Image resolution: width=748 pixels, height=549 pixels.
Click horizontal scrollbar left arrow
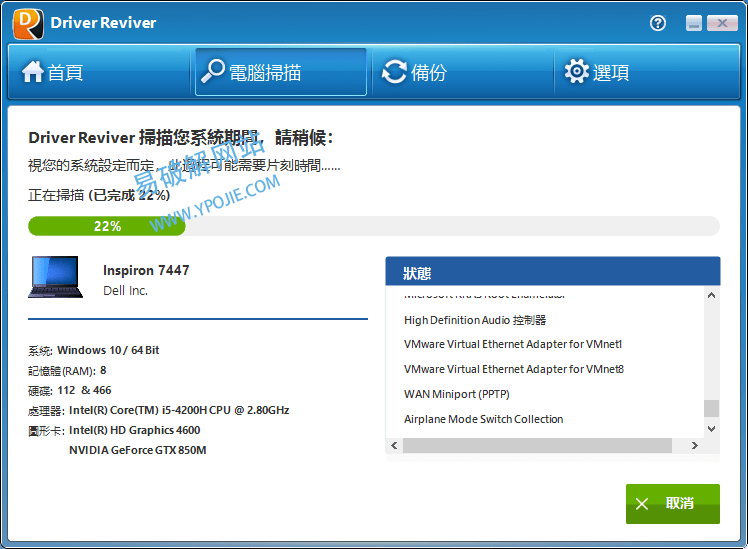394,445
